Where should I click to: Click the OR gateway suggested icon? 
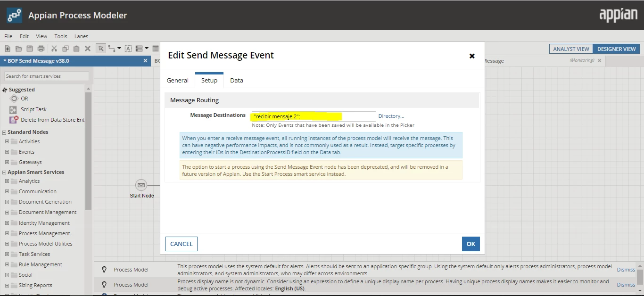pyautogui.click(x=14, y=99)
